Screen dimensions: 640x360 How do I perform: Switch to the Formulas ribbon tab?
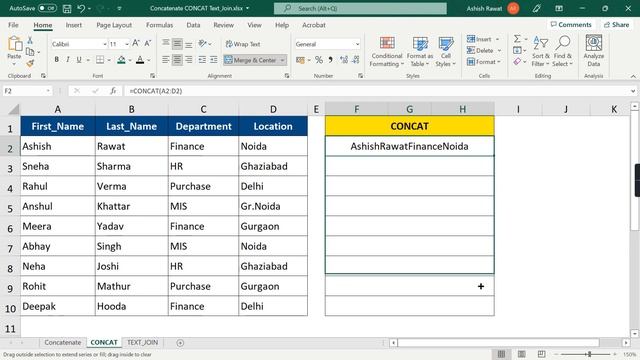pyautogui.click(x=159, y=25)
